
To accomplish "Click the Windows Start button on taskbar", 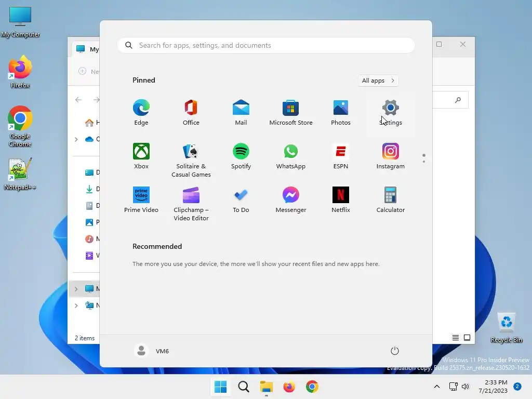I will pos(220,387).
